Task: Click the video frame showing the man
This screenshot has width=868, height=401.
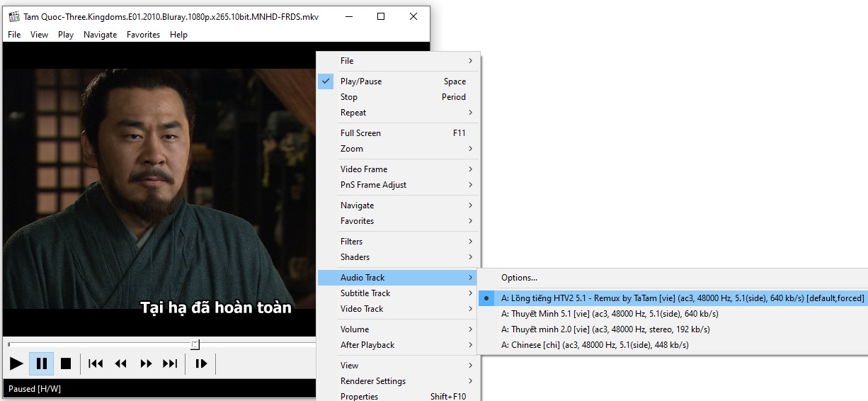Action: [159, 188]
